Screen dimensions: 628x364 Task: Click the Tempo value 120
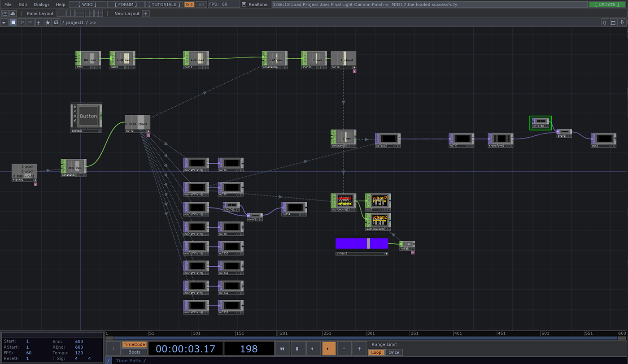(x=79, y=353)
